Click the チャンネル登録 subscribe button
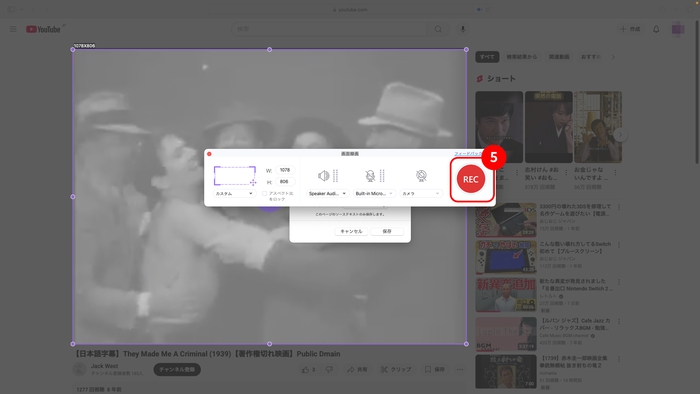 (177, 369)
